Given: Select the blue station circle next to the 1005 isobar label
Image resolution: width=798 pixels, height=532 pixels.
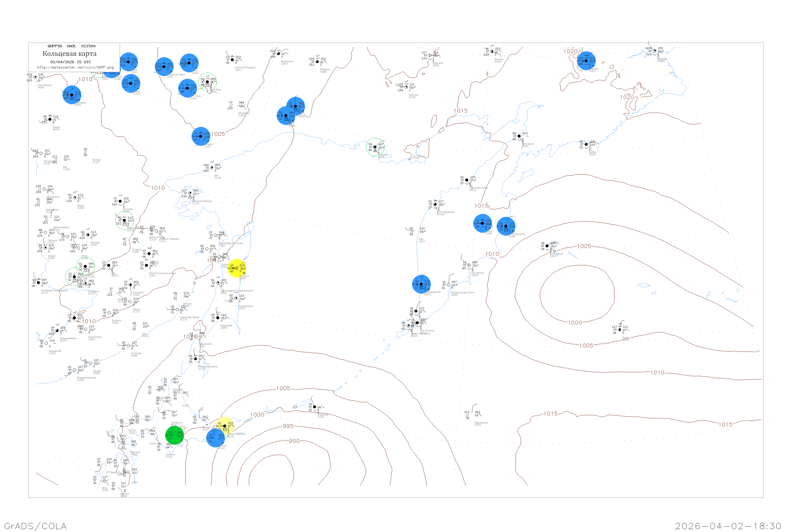Looking at the screenshot, I should [x=201, y=136].
